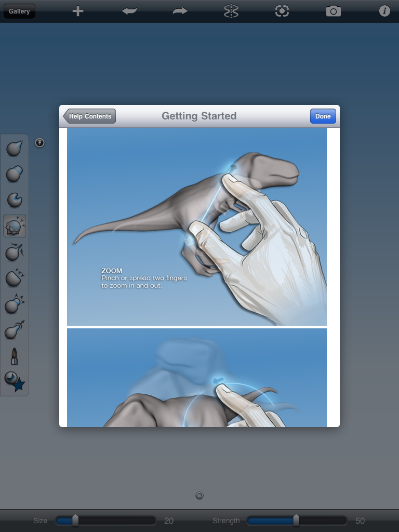Screen dimensions: 399x532
Task: Click the Strength slider handle
Action: click(x=296, y=521)
